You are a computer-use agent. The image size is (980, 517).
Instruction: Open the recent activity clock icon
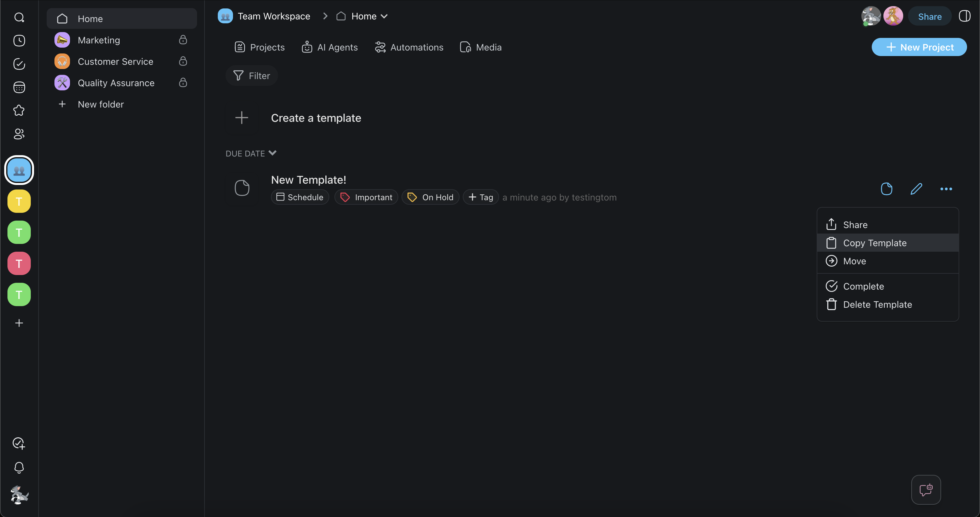click(x=19, y=41)
